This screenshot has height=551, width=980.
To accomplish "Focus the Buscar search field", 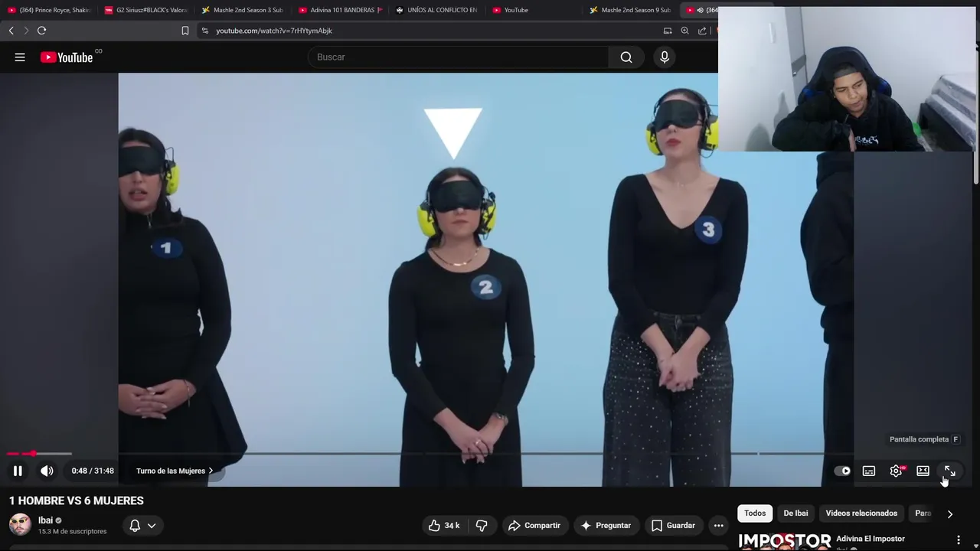I will [x=459, y=57].
